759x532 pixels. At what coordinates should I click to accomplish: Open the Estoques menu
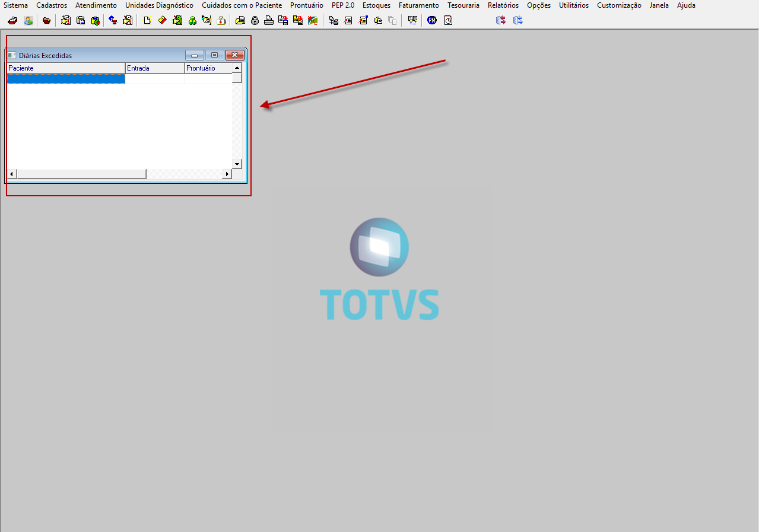coord(376,5)
